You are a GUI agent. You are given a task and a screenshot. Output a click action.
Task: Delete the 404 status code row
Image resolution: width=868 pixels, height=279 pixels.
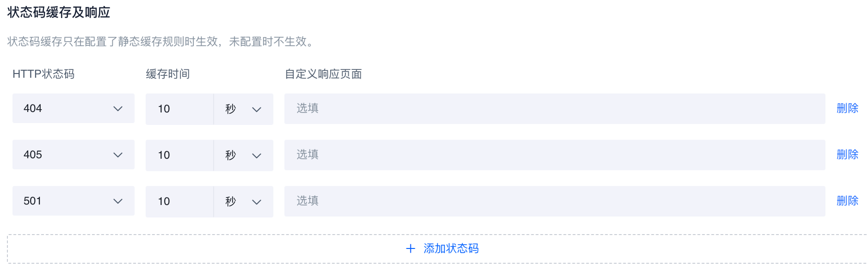(847, 108)
